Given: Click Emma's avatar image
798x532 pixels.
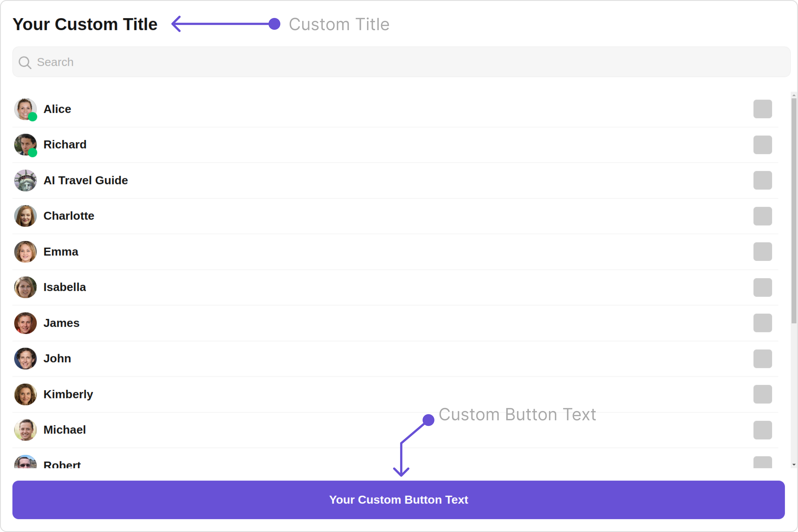Looking at the screenshot, I should point(25,252).
